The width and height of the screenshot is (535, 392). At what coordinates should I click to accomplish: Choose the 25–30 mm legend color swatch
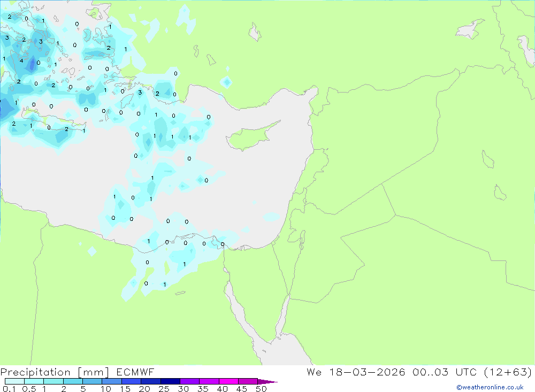tap(170, 381)
